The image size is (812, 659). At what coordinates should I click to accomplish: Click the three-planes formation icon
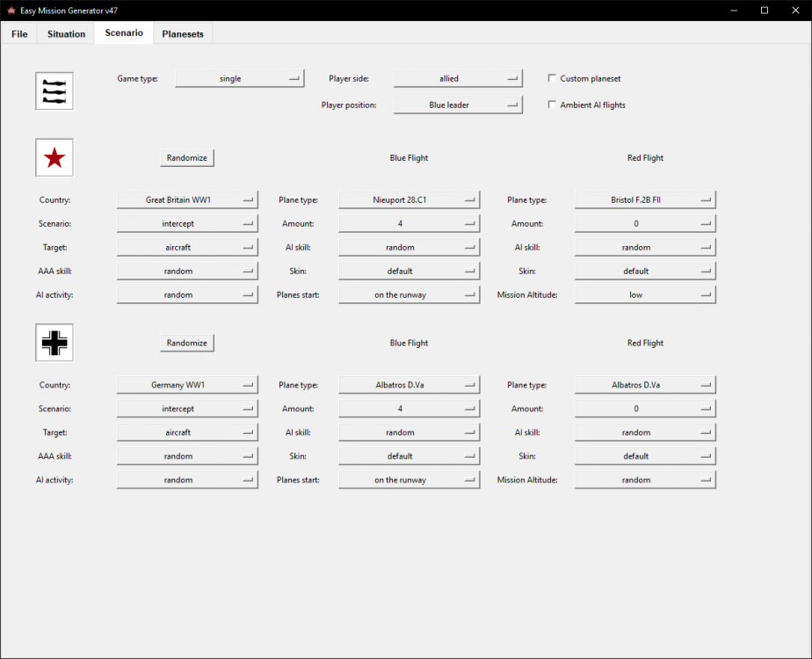pos(54,91)
